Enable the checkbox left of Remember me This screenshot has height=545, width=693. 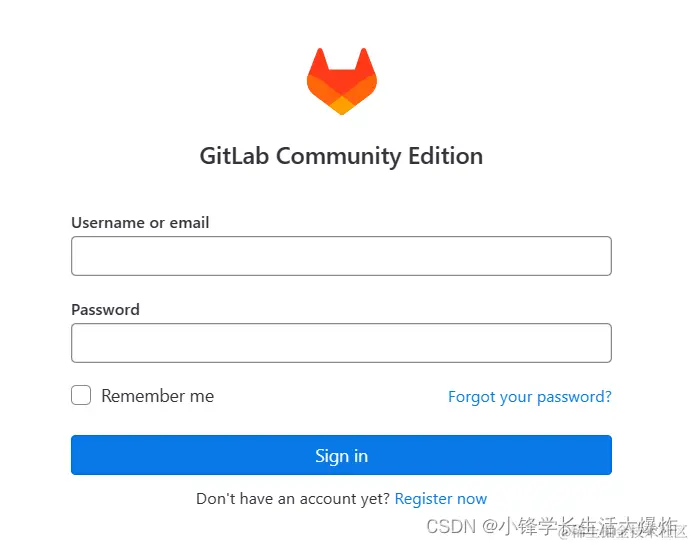(x=81, y=395)
